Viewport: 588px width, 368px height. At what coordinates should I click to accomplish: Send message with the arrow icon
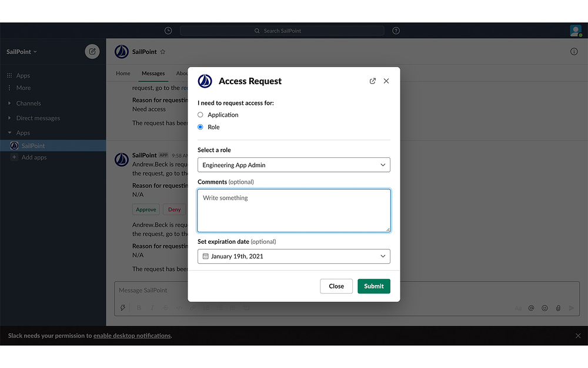571,308
